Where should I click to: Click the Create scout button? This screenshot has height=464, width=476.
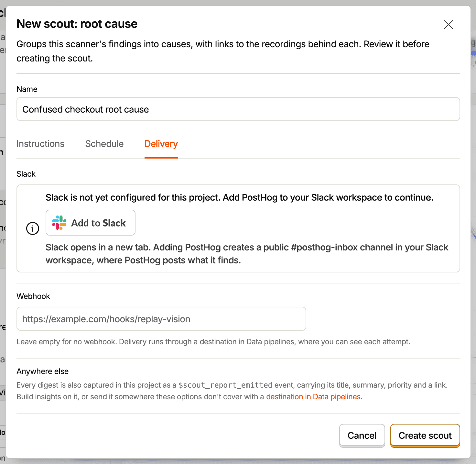pyautogui.click(x=425, y=436)
